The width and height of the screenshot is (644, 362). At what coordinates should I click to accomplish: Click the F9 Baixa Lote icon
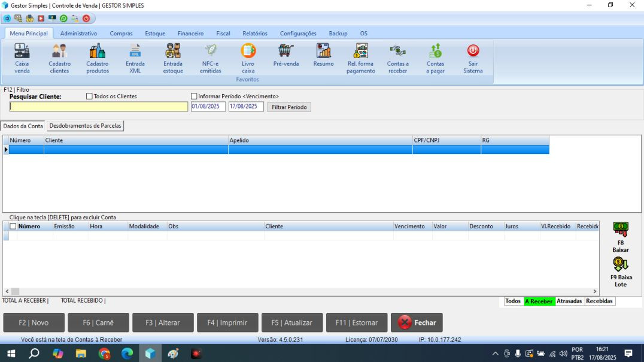(621, 264)
